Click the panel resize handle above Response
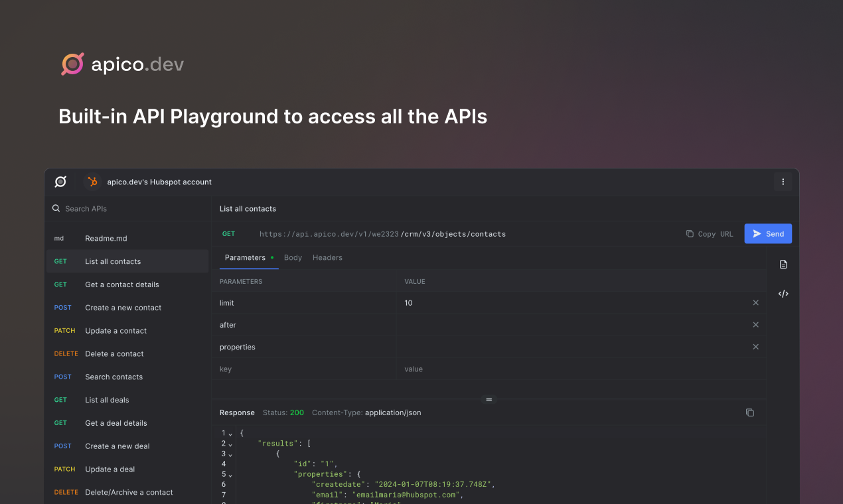 tap(489, 399)
